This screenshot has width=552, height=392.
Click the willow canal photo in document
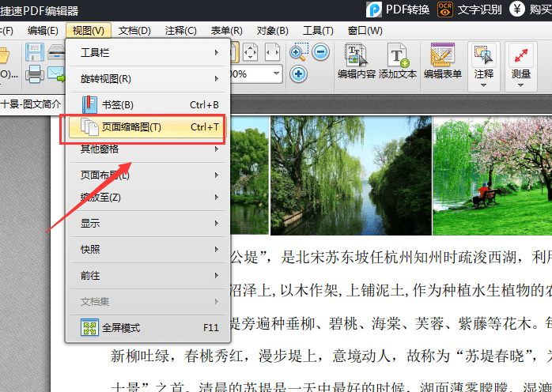tap(350, 175)
